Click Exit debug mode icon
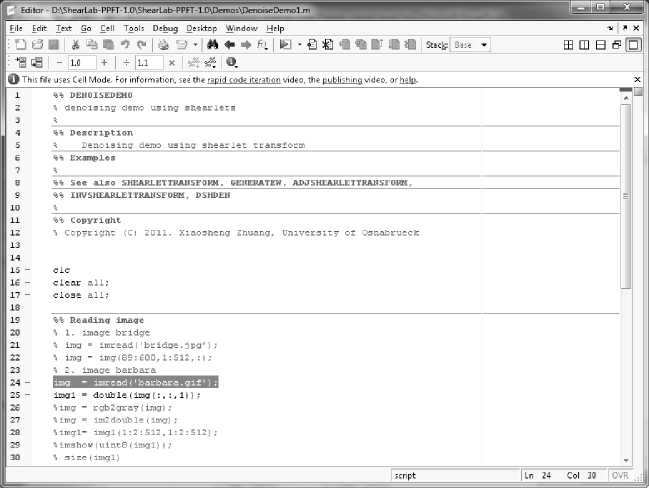This screenshot has width=649, height=488. coord(411,44)
